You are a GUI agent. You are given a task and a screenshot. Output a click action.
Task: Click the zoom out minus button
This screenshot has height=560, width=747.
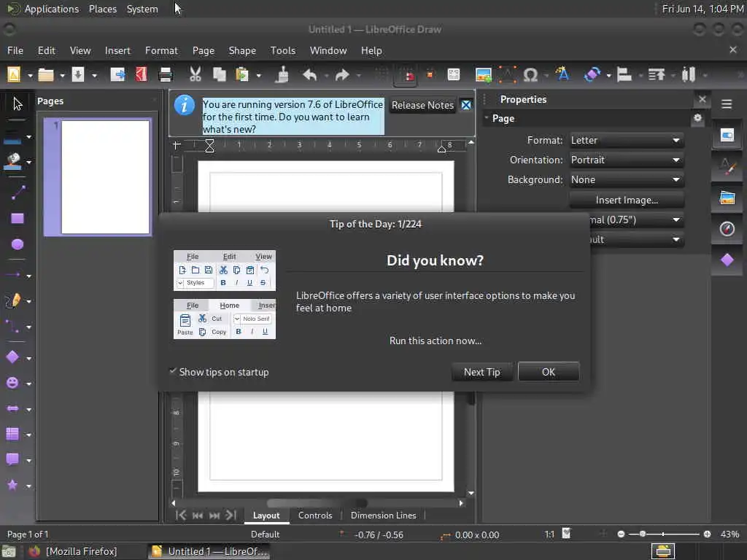click(x=621, y=534)
